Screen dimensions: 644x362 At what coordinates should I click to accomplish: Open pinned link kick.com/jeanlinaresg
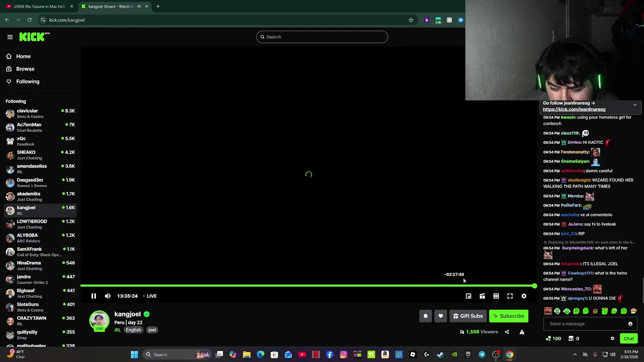(x=574, y=110)
